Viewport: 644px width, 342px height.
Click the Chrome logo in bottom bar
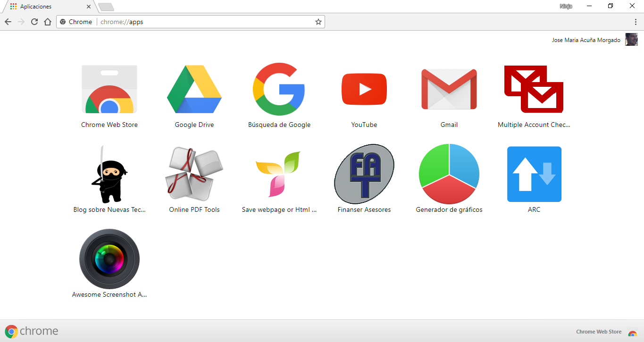(32, 331)
